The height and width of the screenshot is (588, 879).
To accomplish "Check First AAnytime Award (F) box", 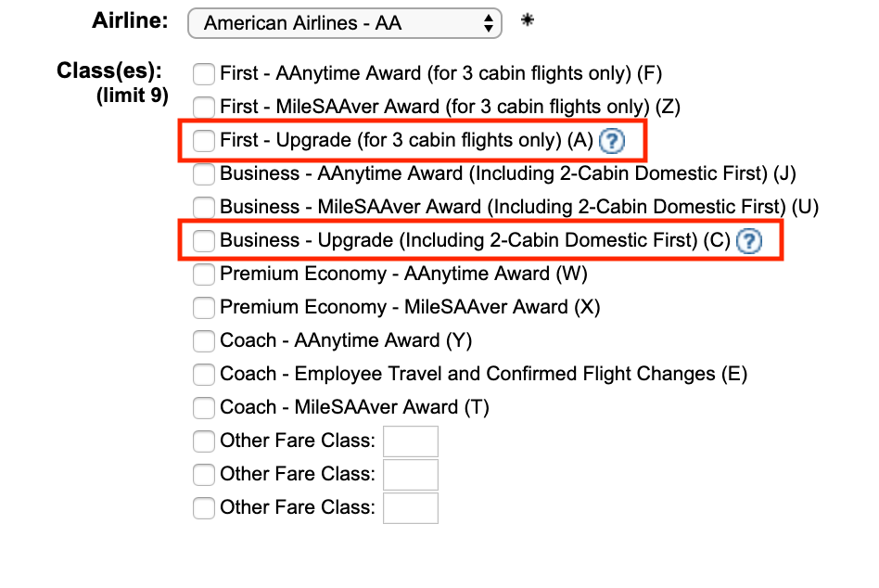I will [204, 73].
